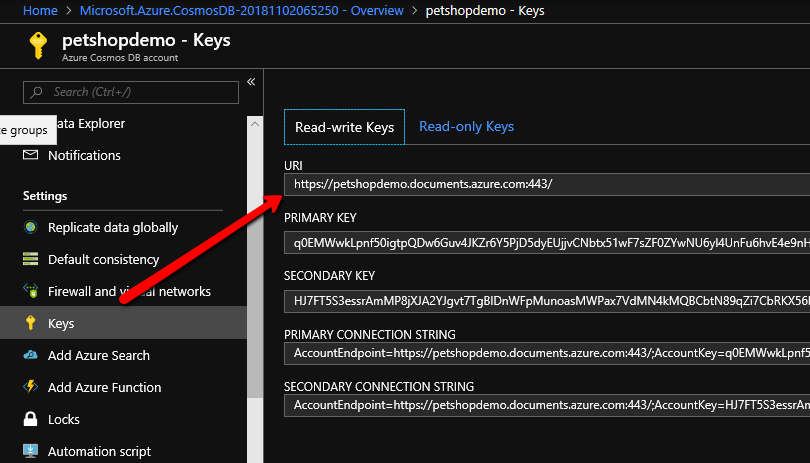This screenshot has width=810, height=463.
Task: Click the magnifier icon in search box
Action: pos(36,92)
